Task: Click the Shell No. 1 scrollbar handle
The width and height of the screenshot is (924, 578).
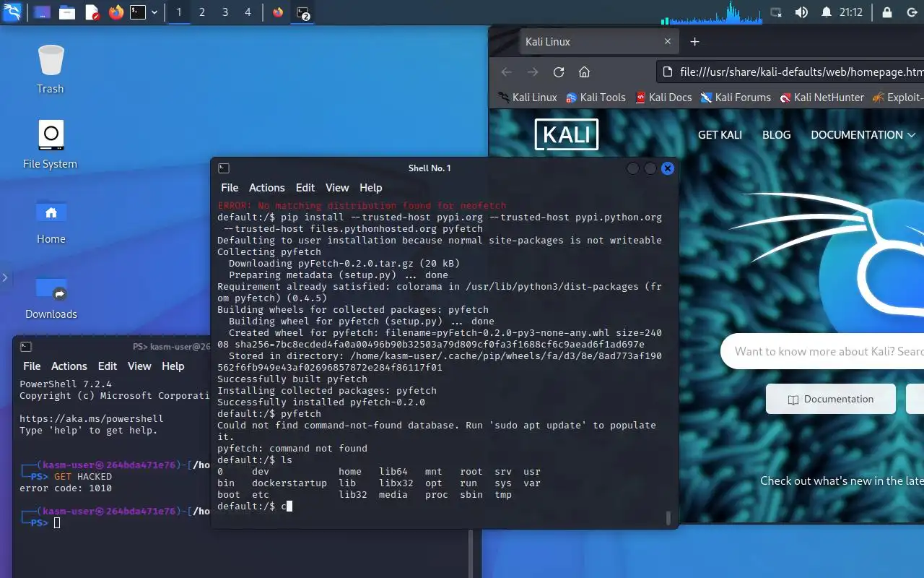Action: point(668,517)
